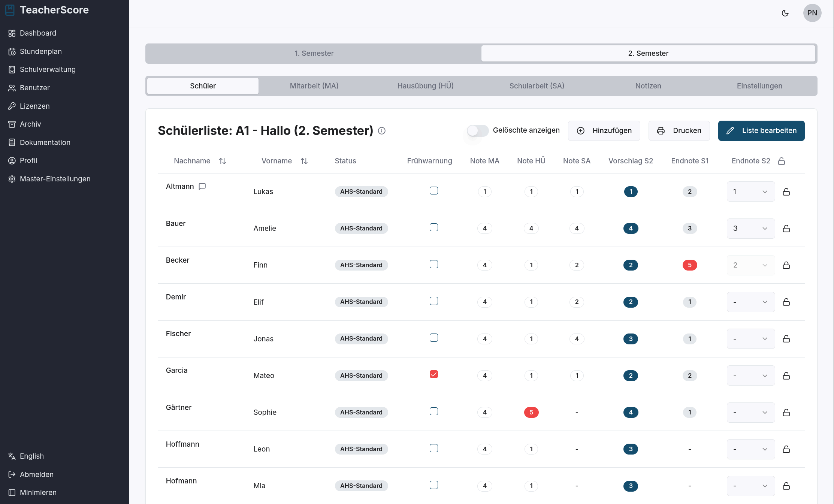The image size is (834, 504).
Task: Go to Schulverwaltung
Action: [42, 70]
